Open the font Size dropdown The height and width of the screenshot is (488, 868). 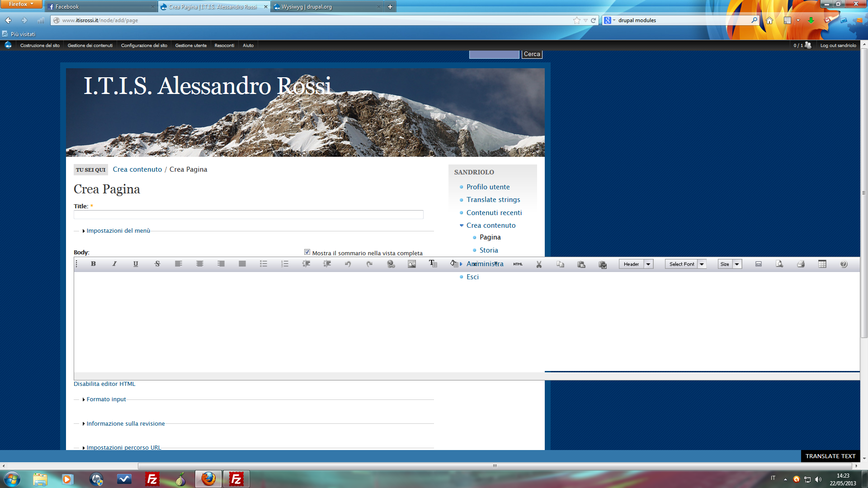click(x=730, y=264)
